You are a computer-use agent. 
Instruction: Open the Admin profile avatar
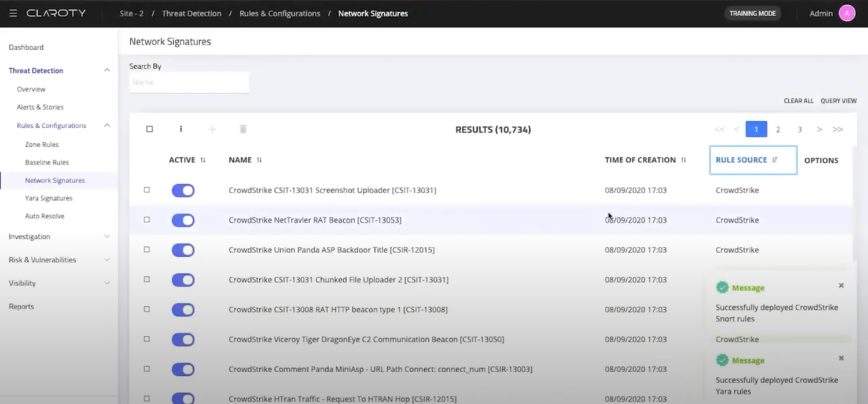[x=847, y=13]
